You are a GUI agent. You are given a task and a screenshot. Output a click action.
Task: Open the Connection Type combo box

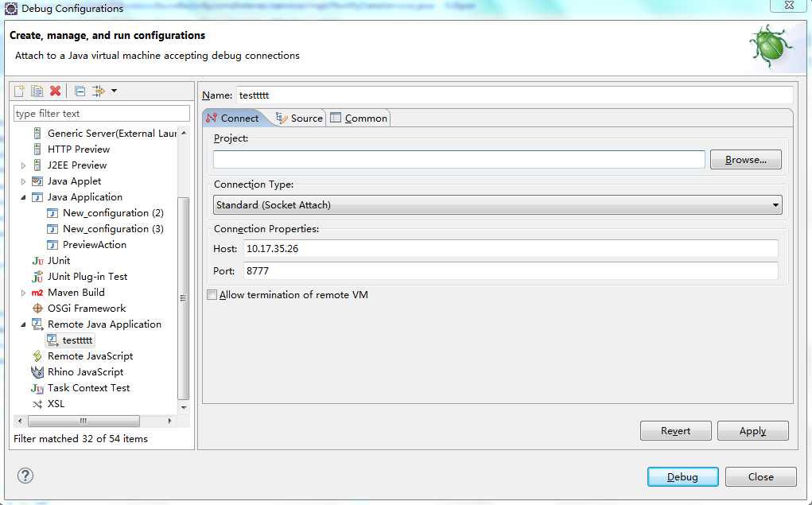pyautogui.click(x=498, y=205)
